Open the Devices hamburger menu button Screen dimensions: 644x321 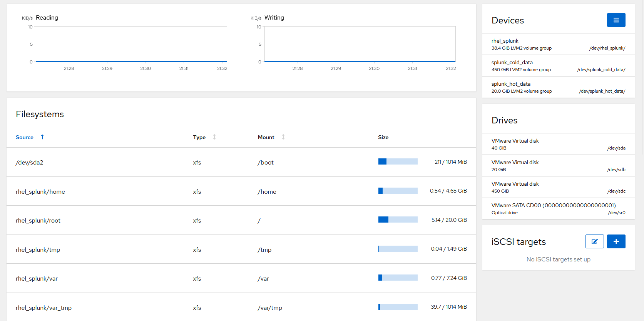pos(616,20)
